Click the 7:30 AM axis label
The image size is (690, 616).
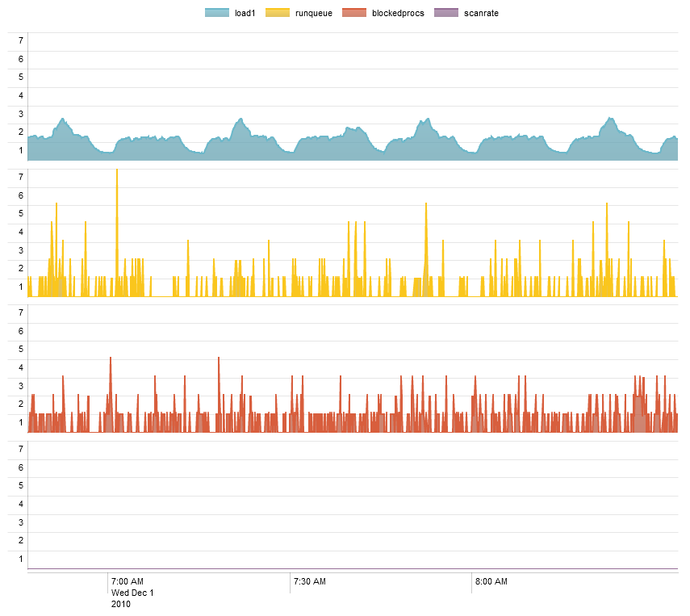point(309,581)
